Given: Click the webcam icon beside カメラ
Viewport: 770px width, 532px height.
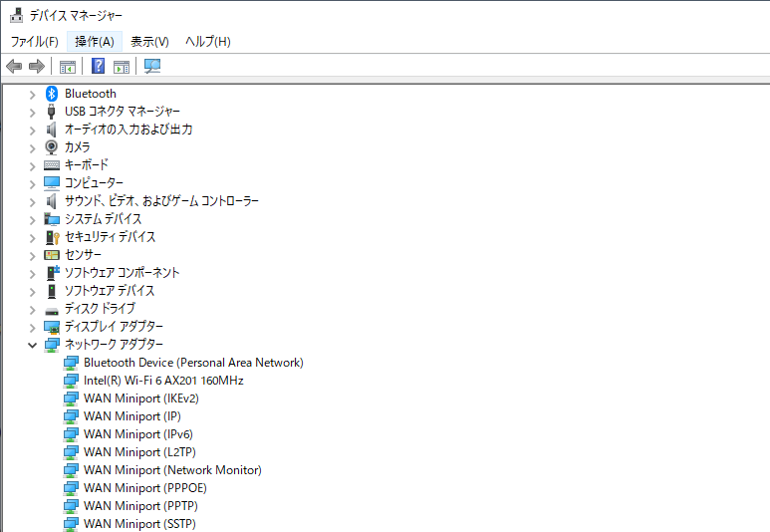Looking at the screenshot, I should pyautogui.click(x=51, y=147).
